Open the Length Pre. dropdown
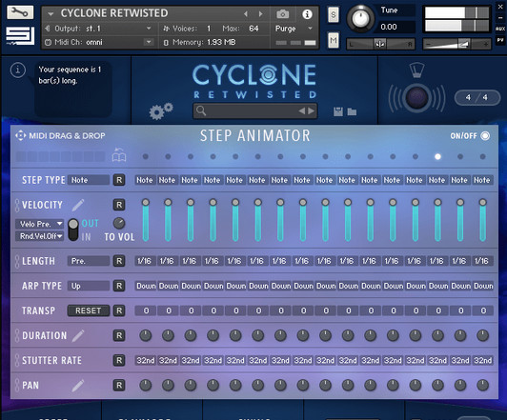The height and width of the screenshot is (420, 507). click(89, 261)
